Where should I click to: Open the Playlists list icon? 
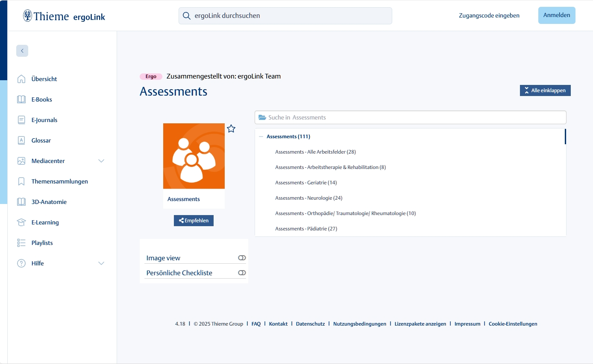pos(21,243)
